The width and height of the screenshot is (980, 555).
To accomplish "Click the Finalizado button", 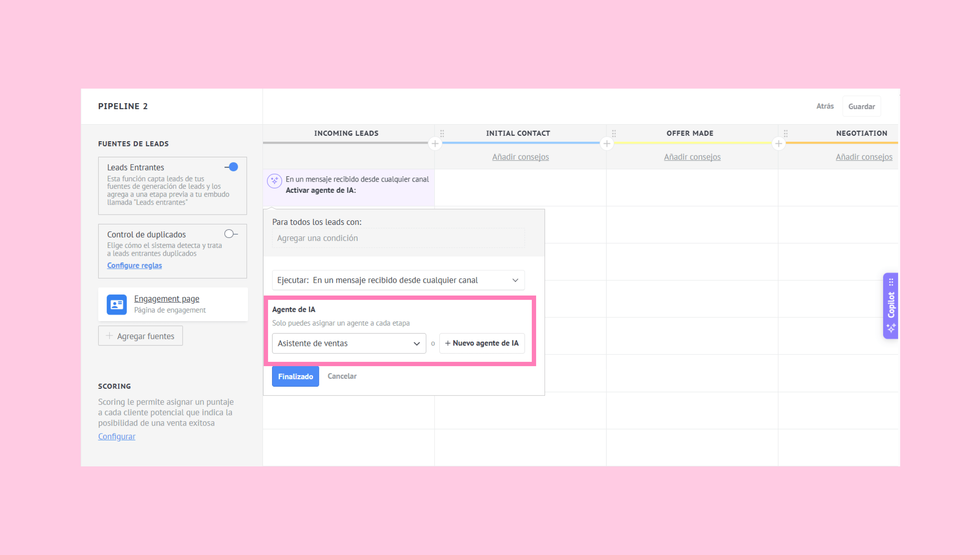I will click(x=295, y=376).
